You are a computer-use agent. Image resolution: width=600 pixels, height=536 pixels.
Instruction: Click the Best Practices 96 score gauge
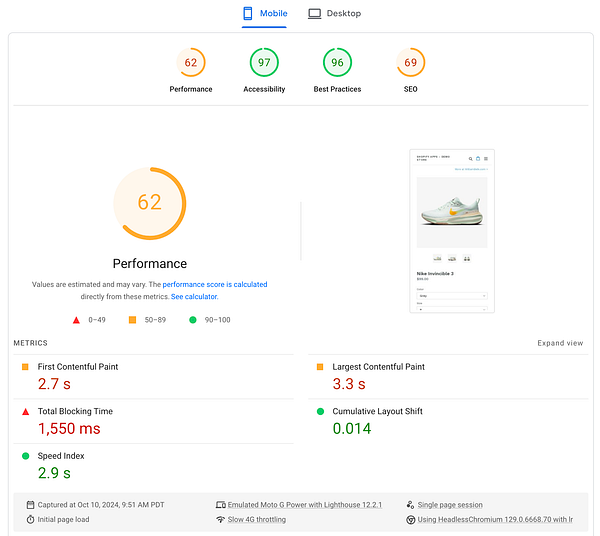click(x=337, y=63)
